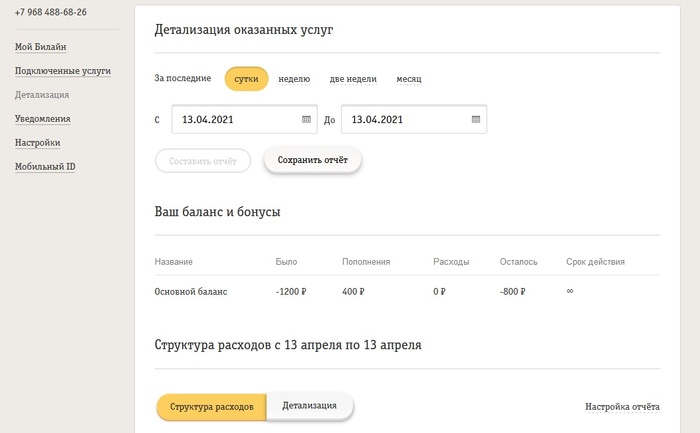Select 'Детализация' in the sidebar
700x433 pixels.
click(x=42, y=95)
